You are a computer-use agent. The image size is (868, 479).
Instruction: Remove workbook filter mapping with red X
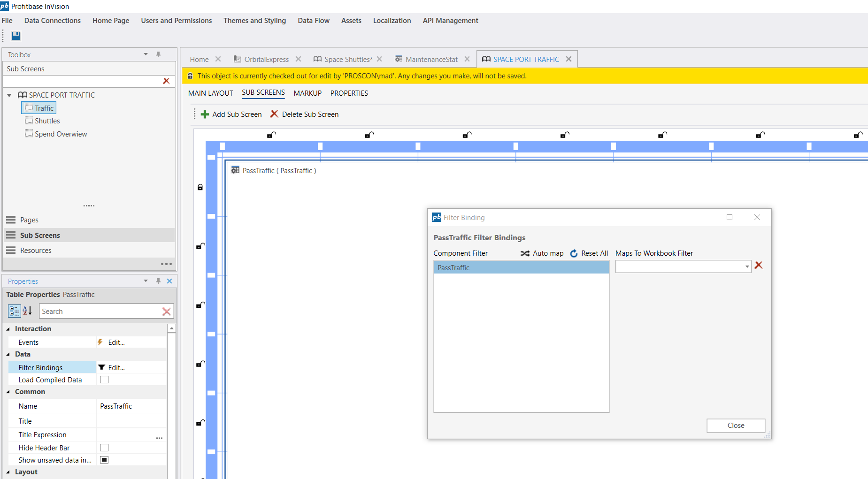758,266
